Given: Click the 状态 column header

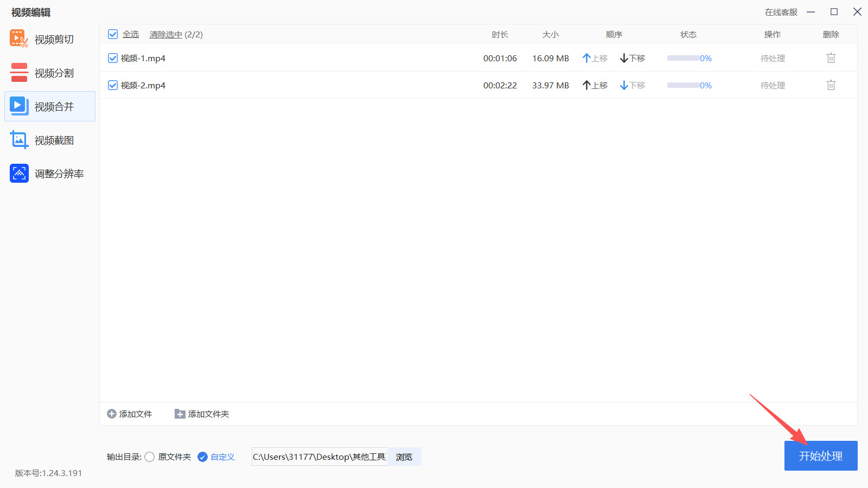Looking at the screenshot, I should (688, 34).
